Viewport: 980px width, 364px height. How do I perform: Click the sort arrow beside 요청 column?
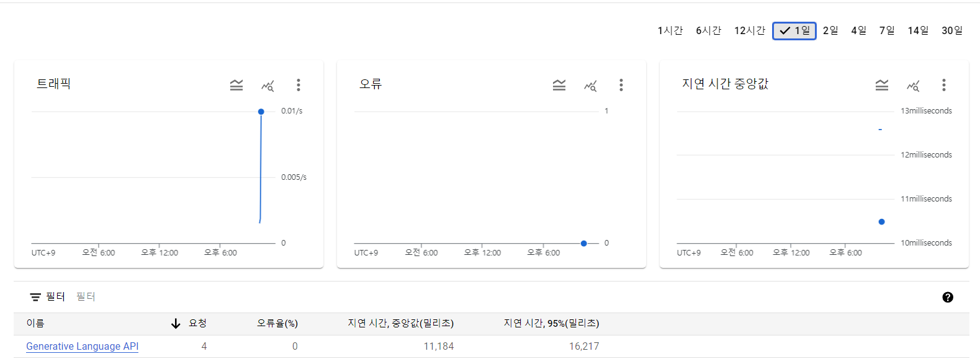(x=176, y=324)
